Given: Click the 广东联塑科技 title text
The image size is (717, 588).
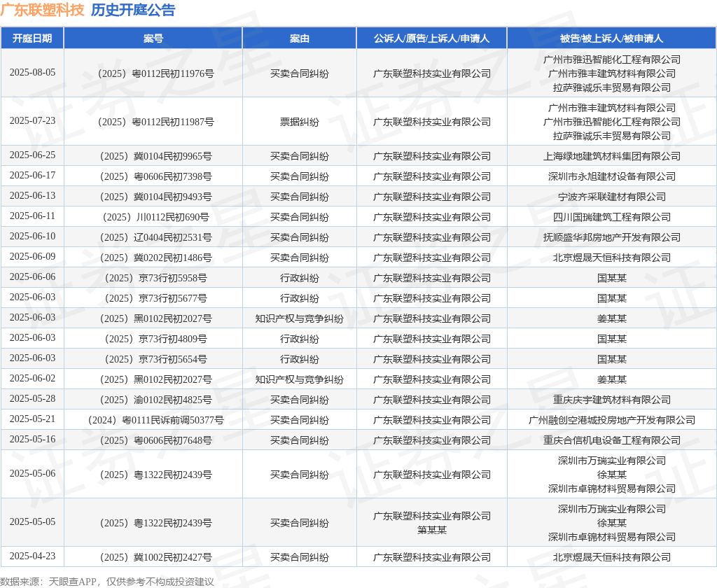Looking at the screenshot, I should coord(43,10).
